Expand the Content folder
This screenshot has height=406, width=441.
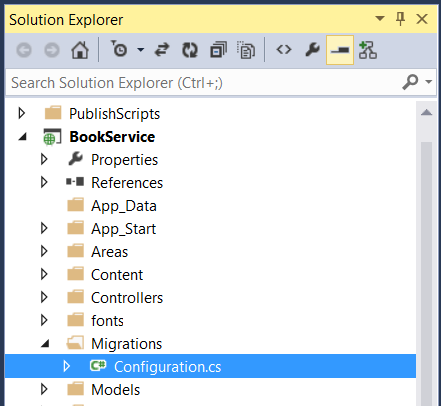coord(44,274)
